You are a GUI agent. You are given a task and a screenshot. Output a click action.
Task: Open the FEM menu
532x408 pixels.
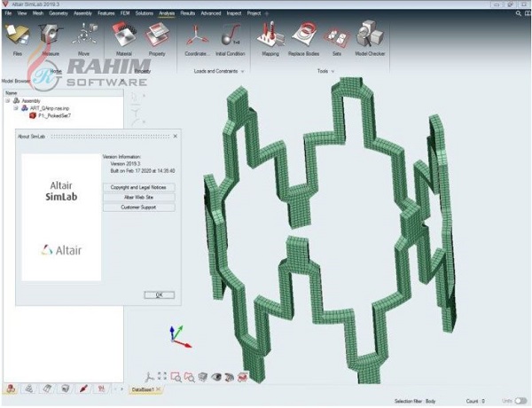pos(125,13)
